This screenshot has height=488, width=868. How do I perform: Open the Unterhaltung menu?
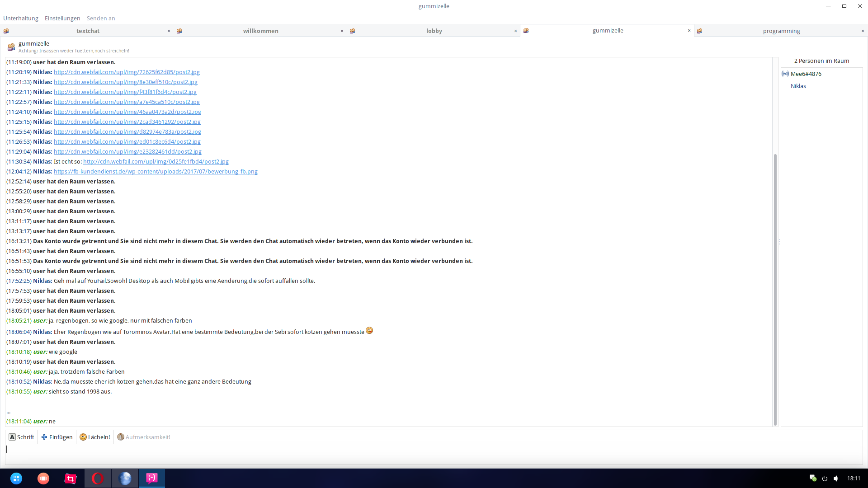coord(21,18)
